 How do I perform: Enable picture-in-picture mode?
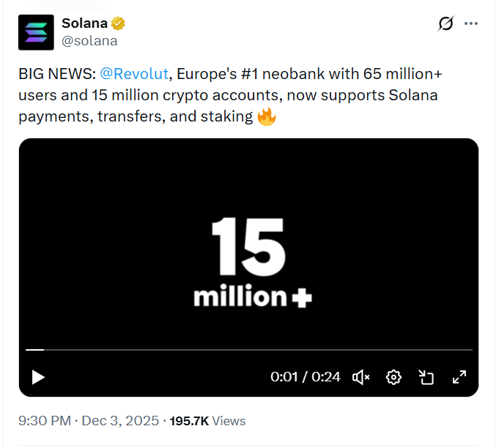(426, 377)
